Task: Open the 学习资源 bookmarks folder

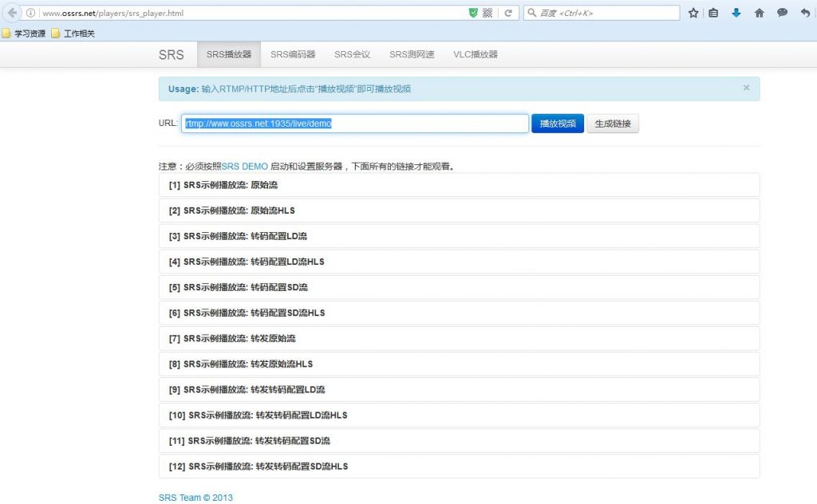Action: (x=24, y=33)
